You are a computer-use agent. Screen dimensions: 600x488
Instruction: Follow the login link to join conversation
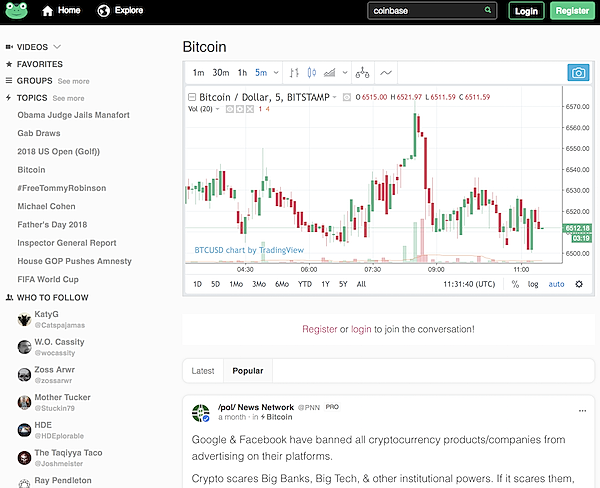[361, 329]
